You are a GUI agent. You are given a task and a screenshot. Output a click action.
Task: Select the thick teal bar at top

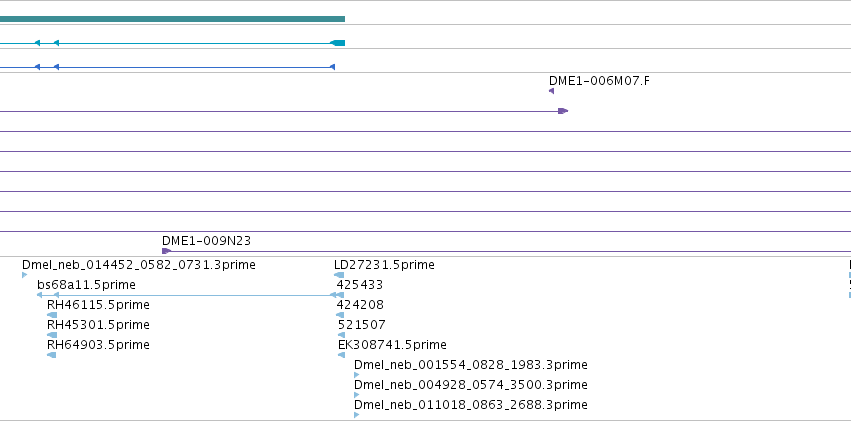(172, 19)
